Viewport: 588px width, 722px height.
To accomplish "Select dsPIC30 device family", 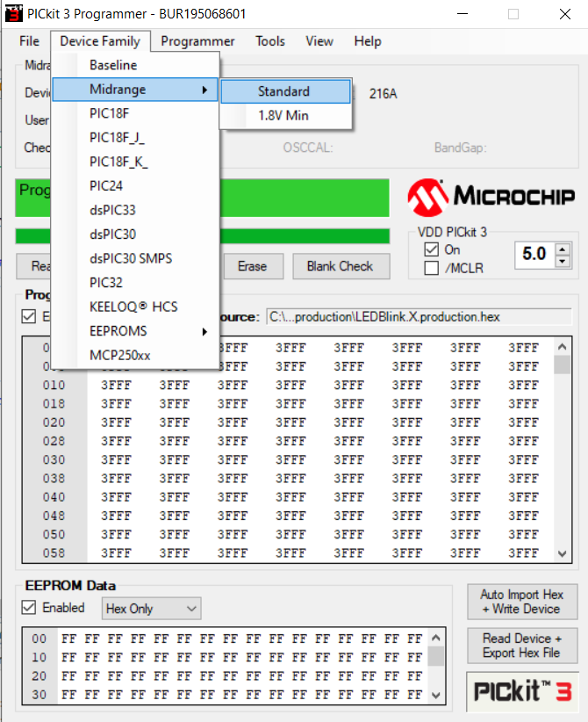I will (x=135, y=235).
